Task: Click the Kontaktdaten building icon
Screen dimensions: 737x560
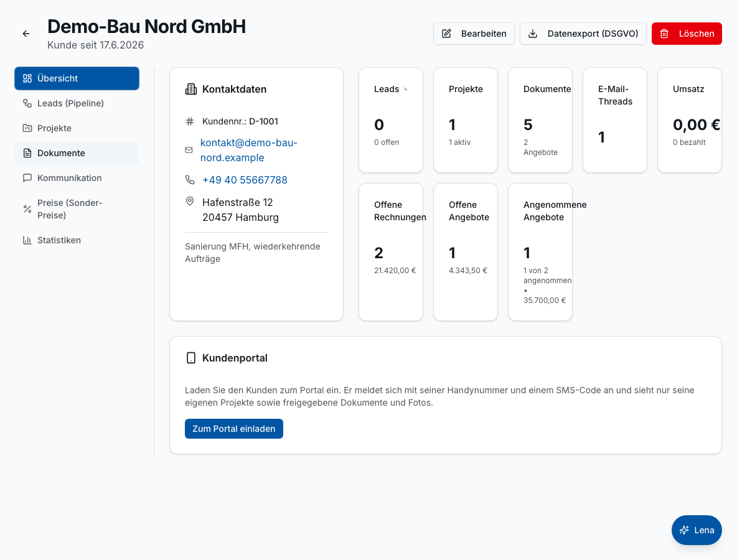Action: click(x=191, y=89)
